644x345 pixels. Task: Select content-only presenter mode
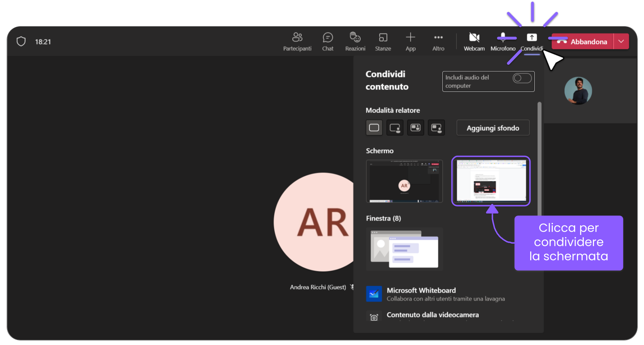coord(374,128)
